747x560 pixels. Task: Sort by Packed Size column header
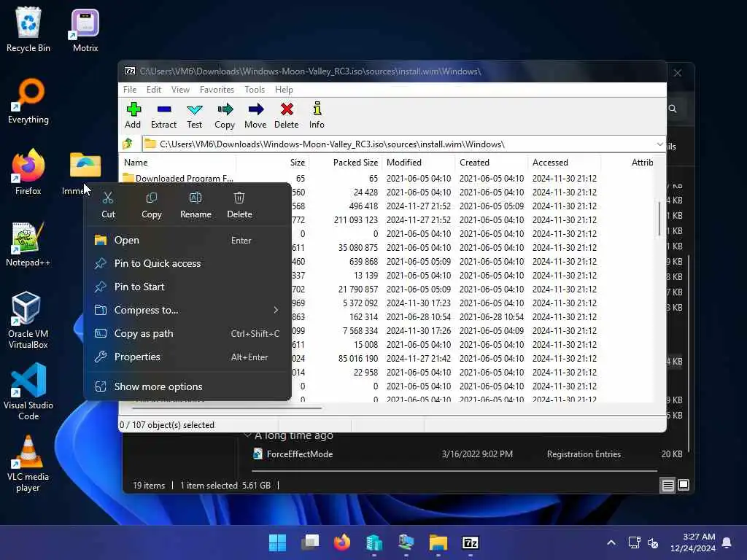[346, 163]
